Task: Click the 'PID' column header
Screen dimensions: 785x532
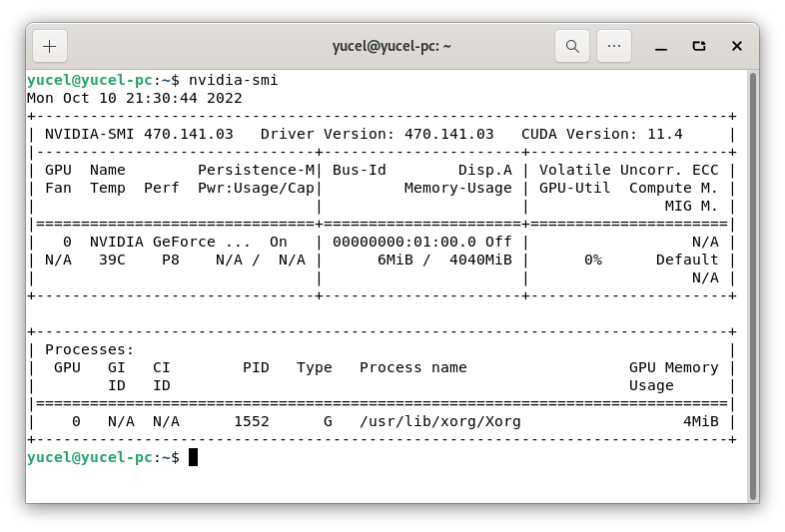Action: (x=256, y=368)
